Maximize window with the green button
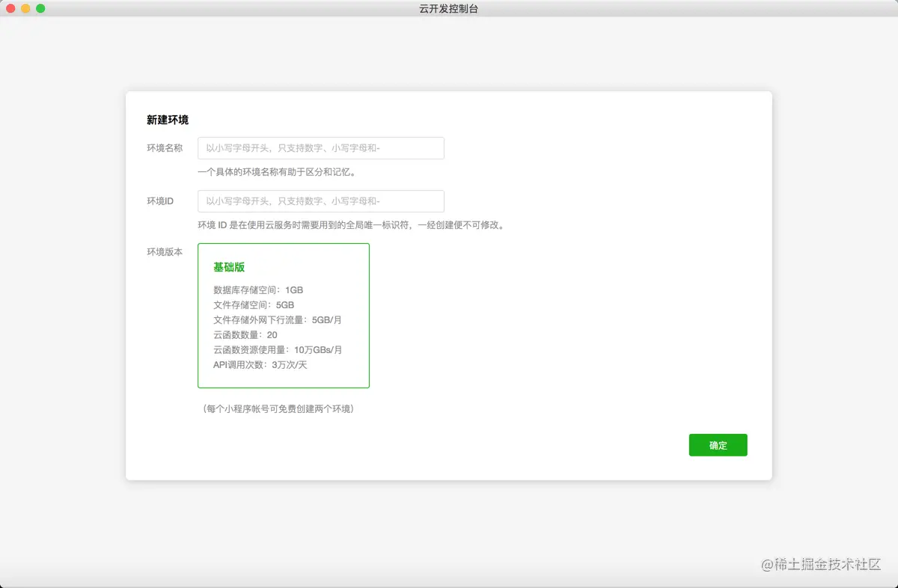This screenshot has height=588, width=898. pos(40,8)
